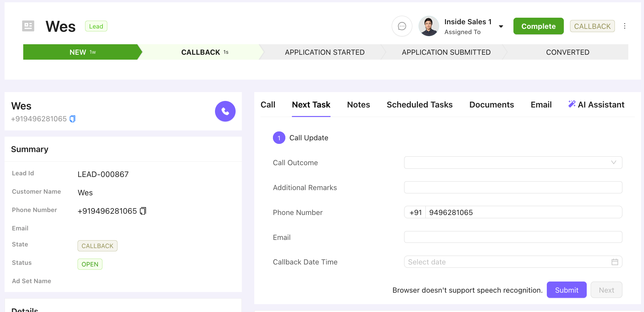Click the Inside Sales 1 profile avatar
This screenshot has width=644, height=312.
coord(428,26)
